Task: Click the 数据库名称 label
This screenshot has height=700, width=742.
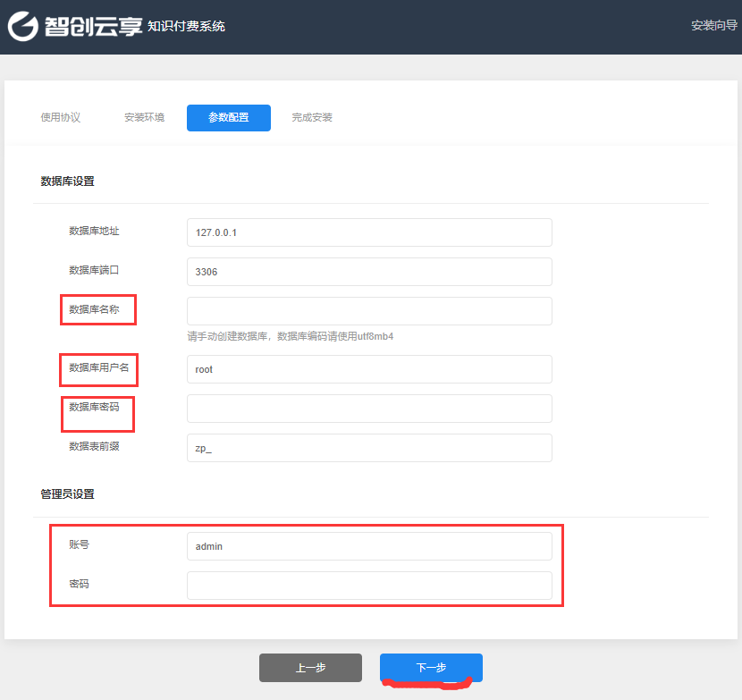Action: coord(94,309)
